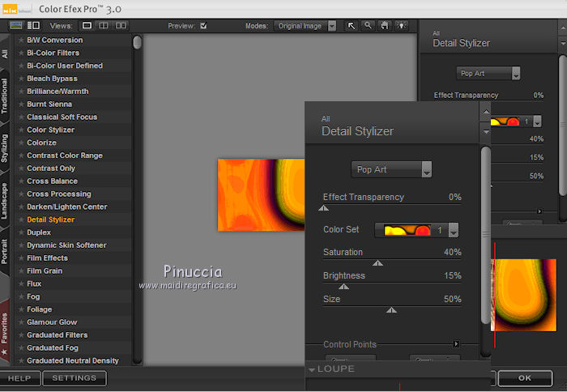The image size is (567, 392).
Task: Click the Brightness slider handle in enlarged panel
Action: [343, 287]
